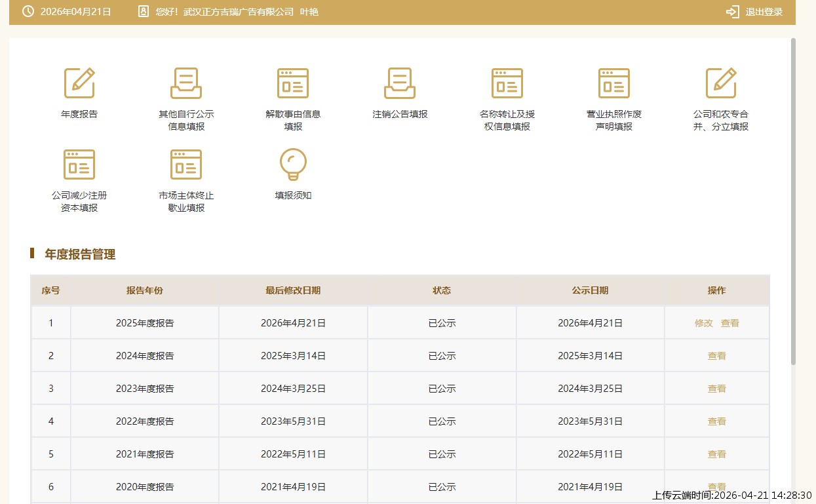Open 营业执照作废声明填报 icon
The height and width of the screenshot is (504, 816).
614,83
